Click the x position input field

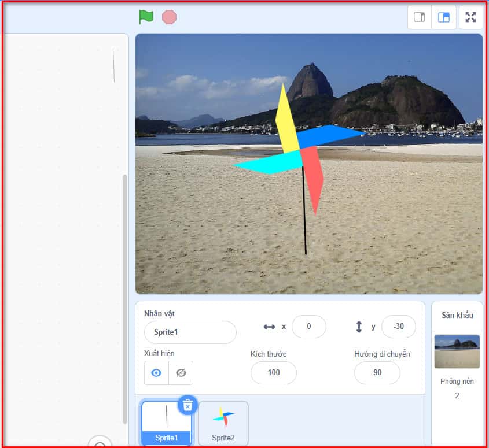pos(308,327)
